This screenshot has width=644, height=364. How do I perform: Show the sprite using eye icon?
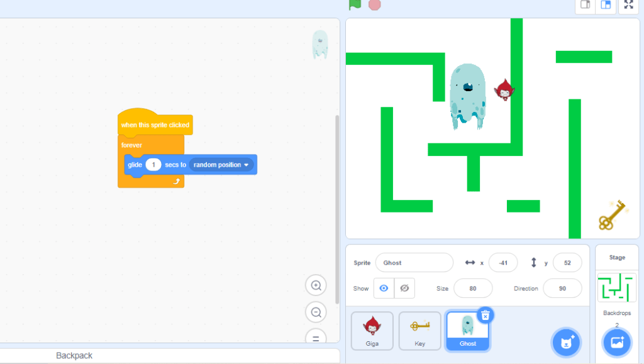[x=383, y=288]
